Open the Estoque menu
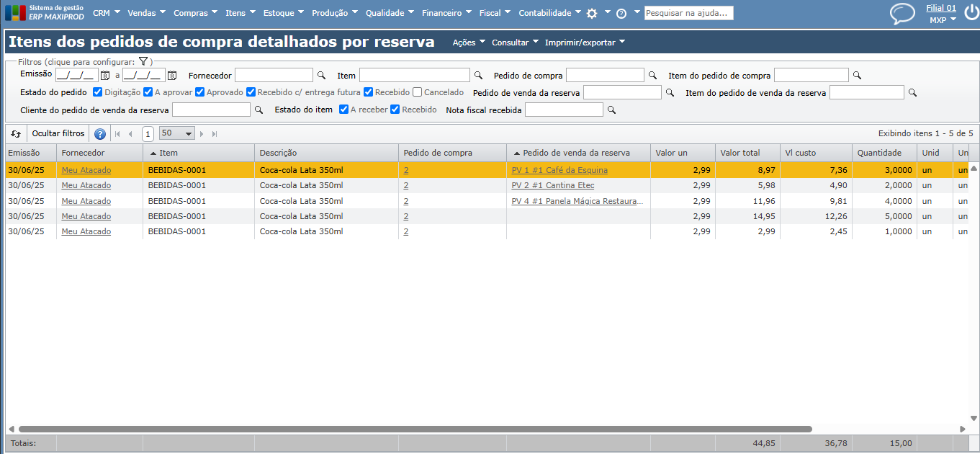This screenshot has height=454, width=980. [283, 13]
